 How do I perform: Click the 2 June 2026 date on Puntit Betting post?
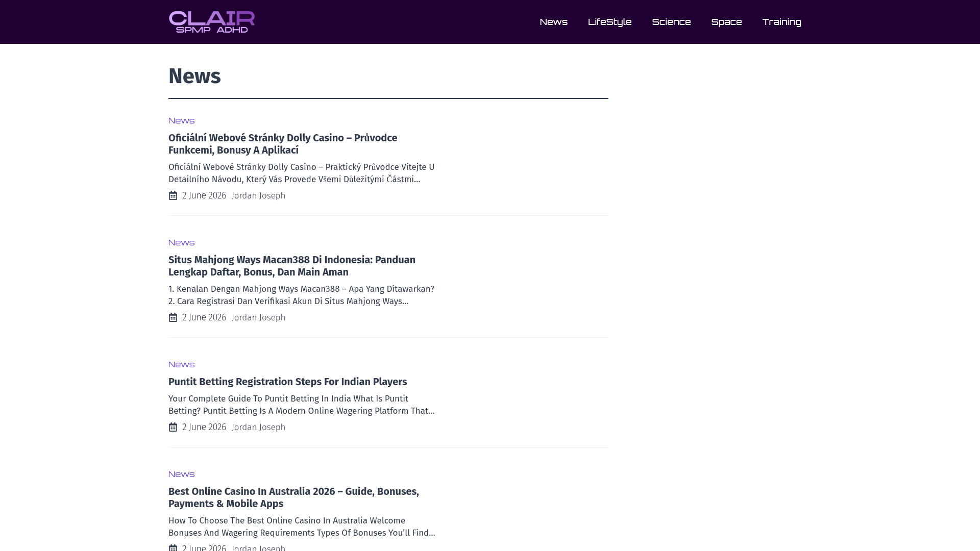pos(204,427)
